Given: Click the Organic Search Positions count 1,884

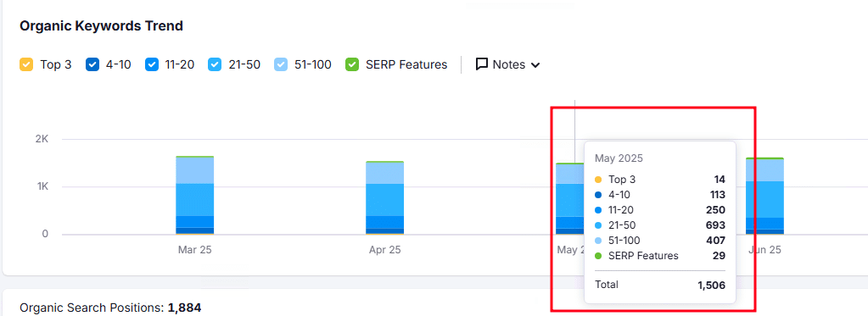Looking at the screenshot, I should pos(184,308).
